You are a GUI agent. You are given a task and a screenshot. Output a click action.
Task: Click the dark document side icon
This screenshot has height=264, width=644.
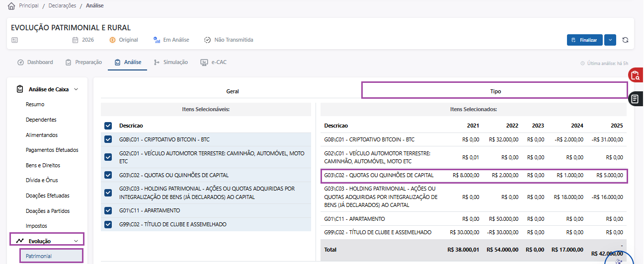pos(635,99)
